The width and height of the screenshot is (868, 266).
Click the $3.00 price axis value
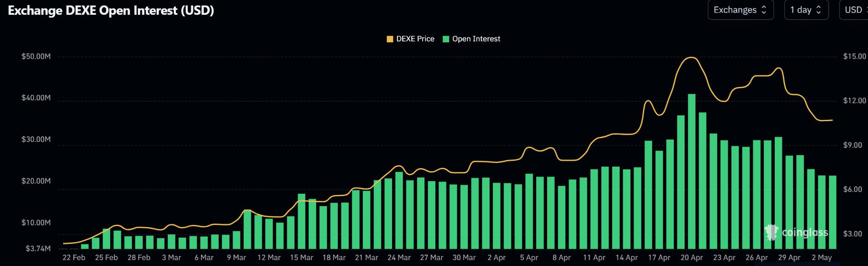(853, 234)
